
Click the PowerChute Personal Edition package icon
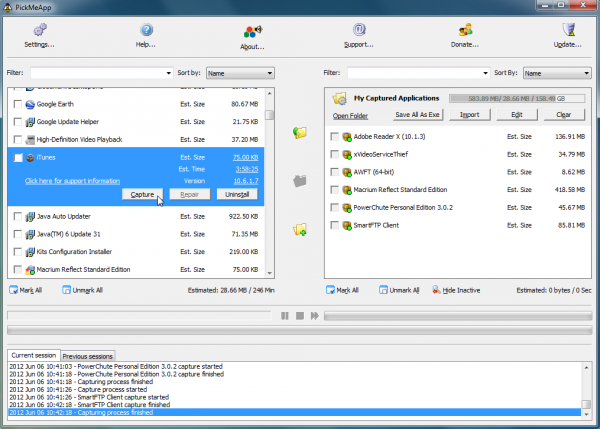[x=347, y=208]
